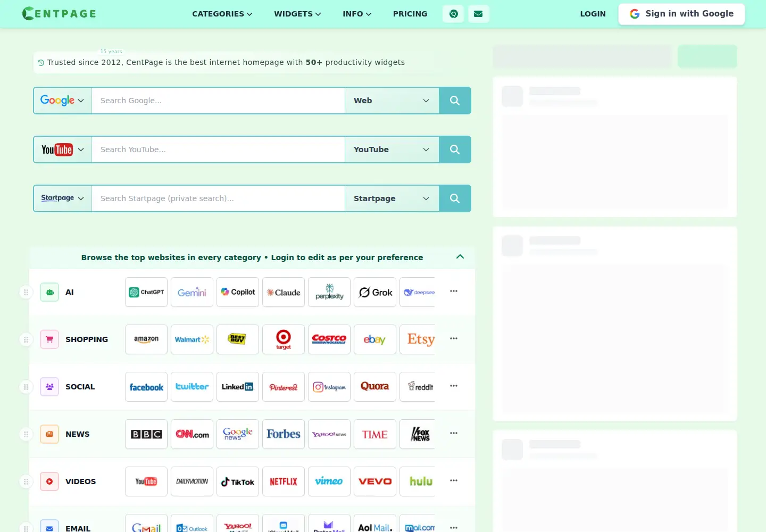Expand the Startpage search type dropdown

click(392, 198)
